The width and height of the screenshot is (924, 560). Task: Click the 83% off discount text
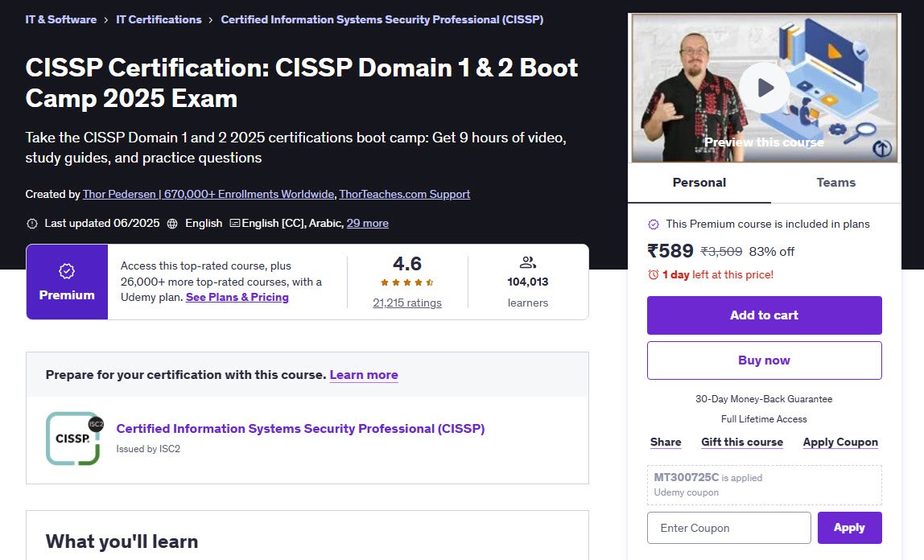771,252
